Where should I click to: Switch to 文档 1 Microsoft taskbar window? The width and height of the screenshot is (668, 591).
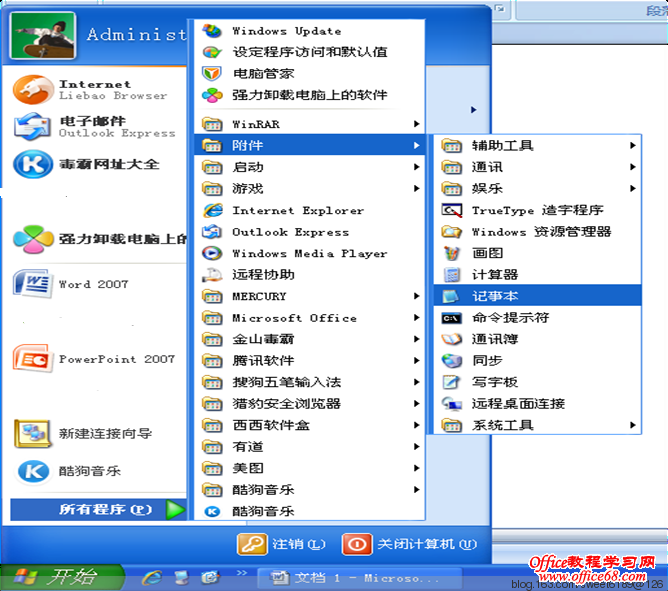tap(355, 578)
